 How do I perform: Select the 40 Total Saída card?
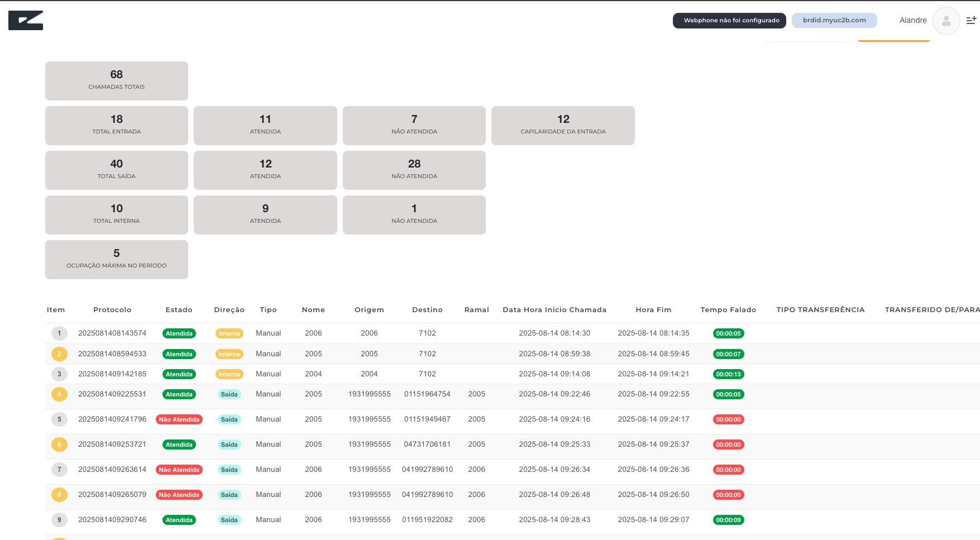117,170
